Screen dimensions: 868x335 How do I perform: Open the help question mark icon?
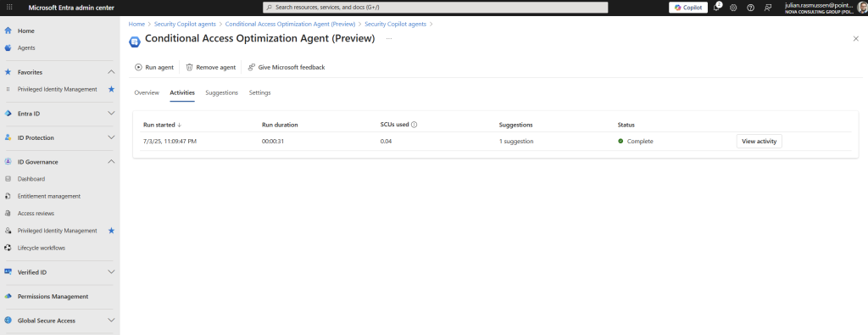(751, 7)
